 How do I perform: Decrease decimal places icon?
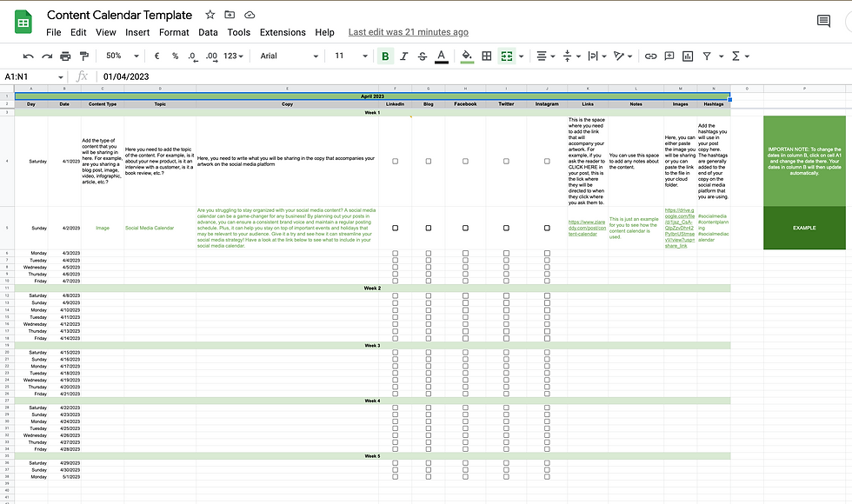pos(193,56)
